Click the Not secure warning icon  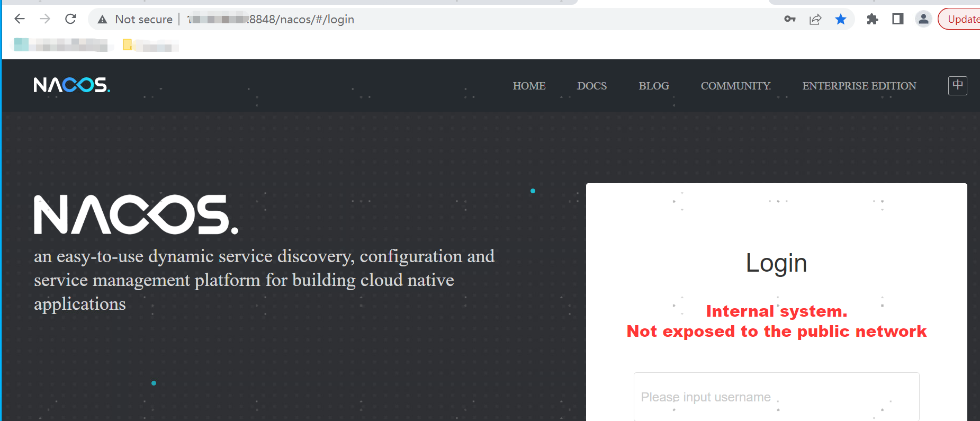point(103,20)
